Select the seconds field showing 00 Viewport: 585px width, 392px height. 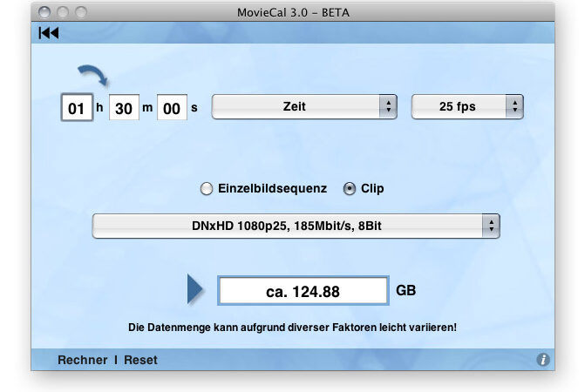[172, 109]
